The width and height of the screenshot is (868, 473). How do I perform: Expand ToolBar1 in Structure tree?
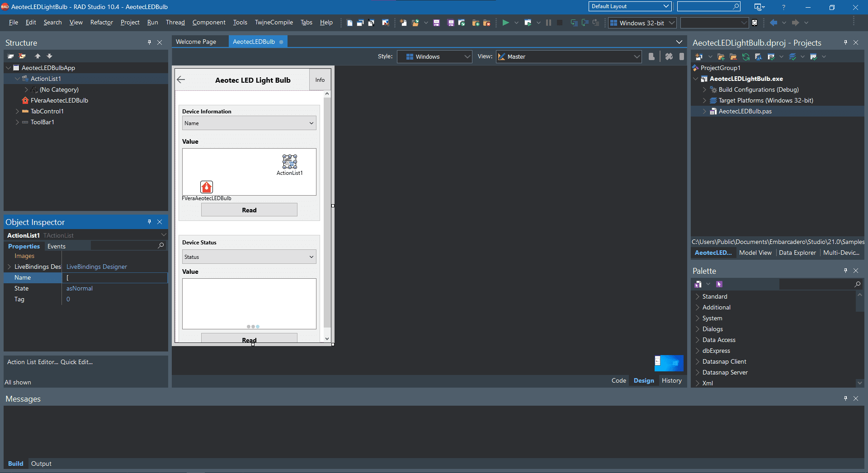point(17,122)
